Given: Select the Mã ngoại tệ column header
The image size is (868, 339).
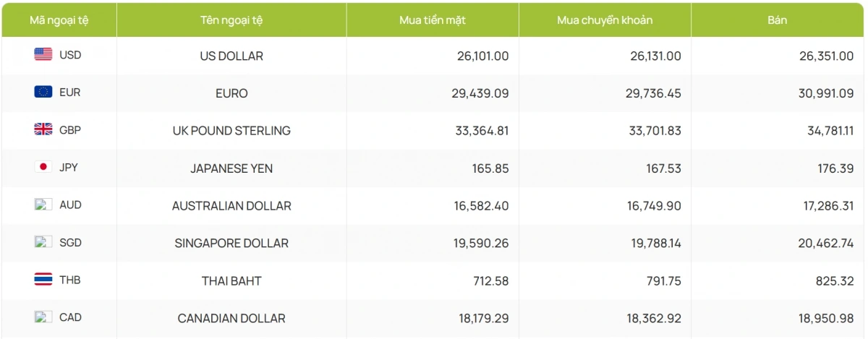Looking at the screenshot, I should point(59,20).
